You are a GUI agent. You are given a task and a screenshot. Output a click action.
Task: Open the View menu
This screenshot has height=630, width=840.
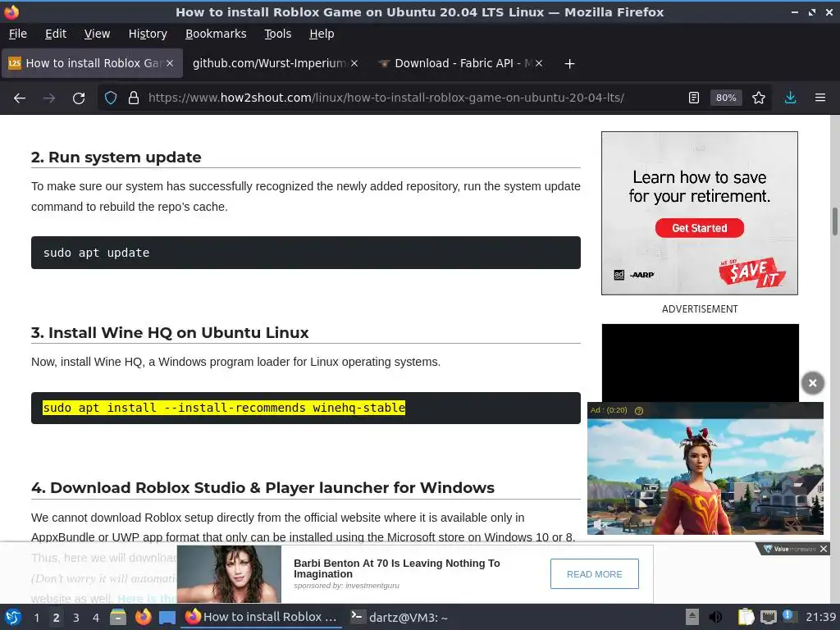[97, 34]
